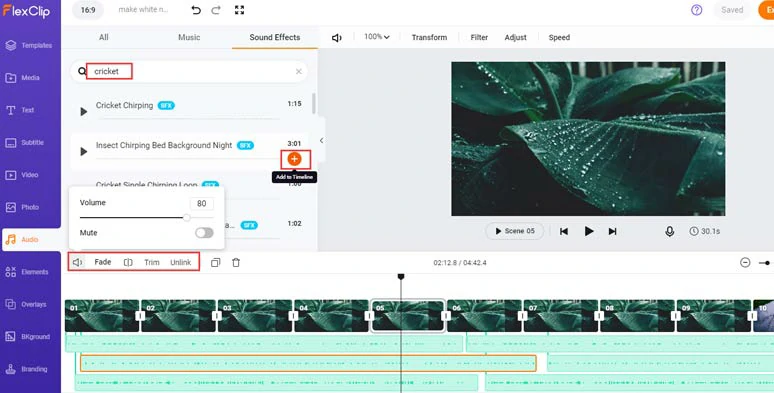
Task: Open the BKground sidebar section
Action: point(28,337)
